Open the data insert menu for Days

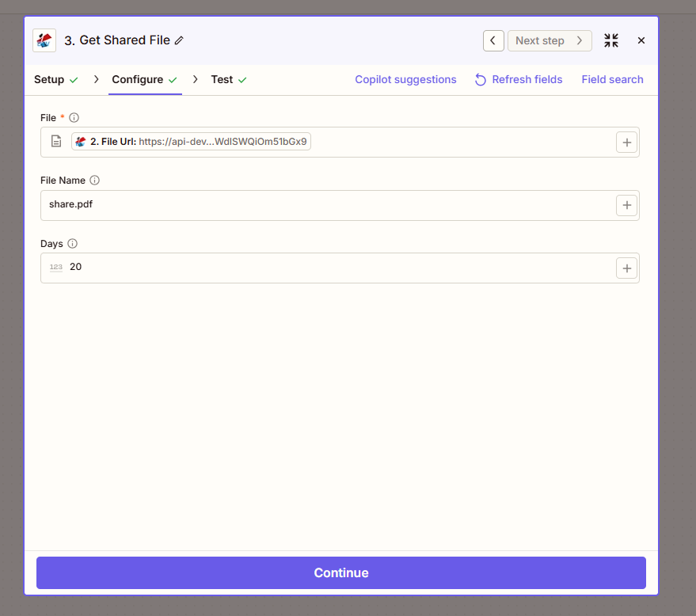pos(626,268)
